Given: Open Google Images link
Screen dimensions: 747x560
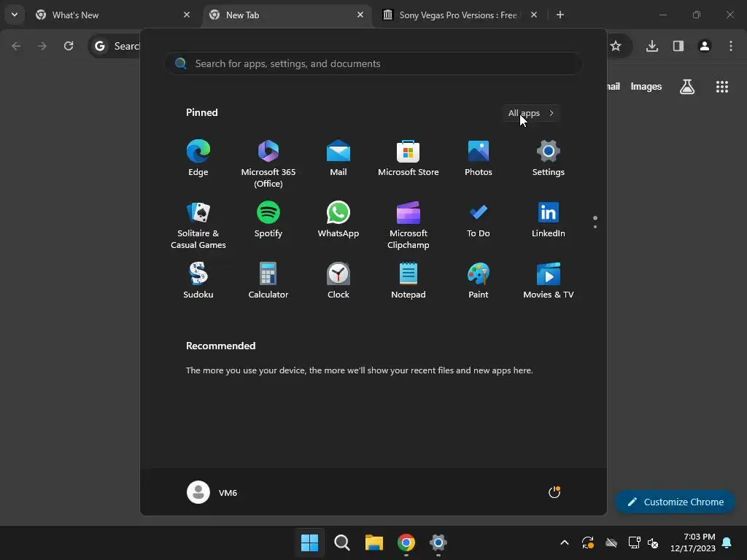Looking at the screenshot, I should (x=646, y=86).
